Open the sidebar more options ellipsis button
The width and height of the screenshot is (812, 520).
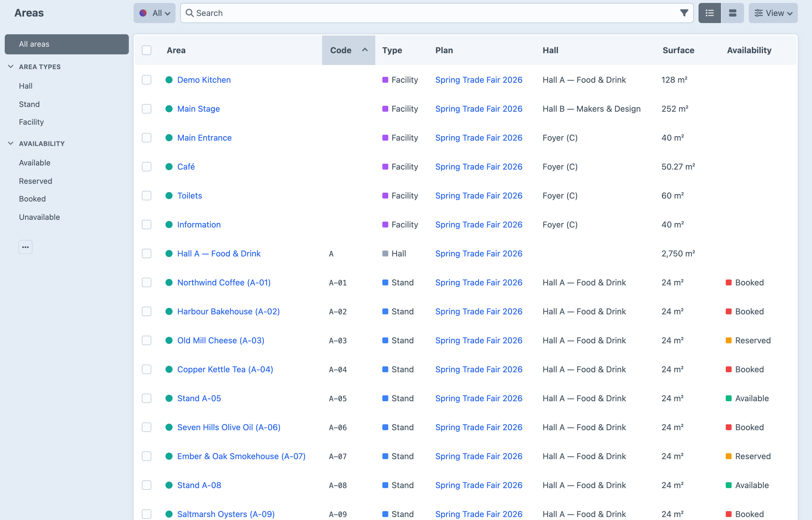[25, 247]
